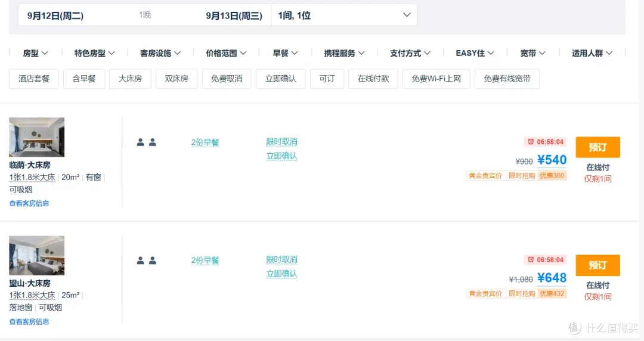Click 限时取消 on the 望山 room
Image resolution: width=644 pixels, height=341 pixels.
pos(281,260)
